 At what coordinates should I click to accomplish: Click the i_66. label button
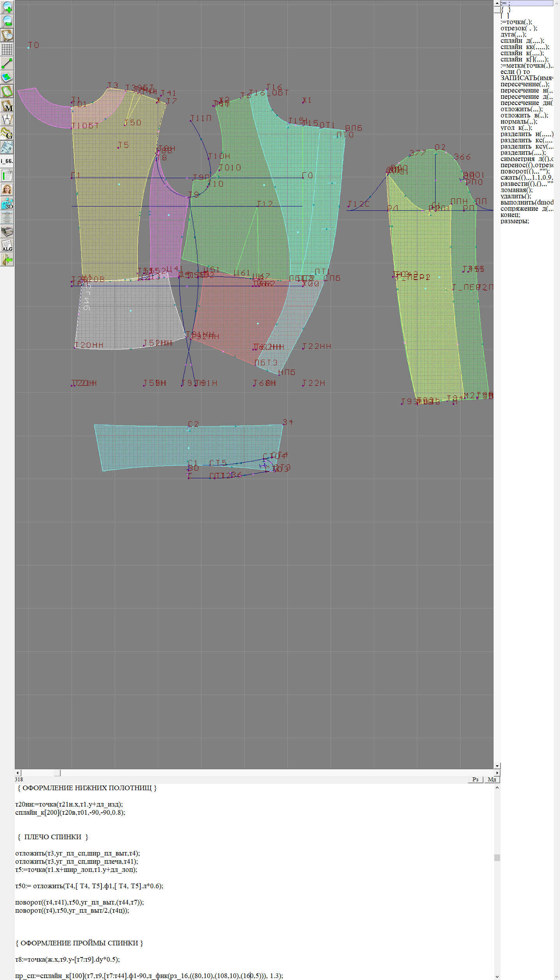pos(7,161)
